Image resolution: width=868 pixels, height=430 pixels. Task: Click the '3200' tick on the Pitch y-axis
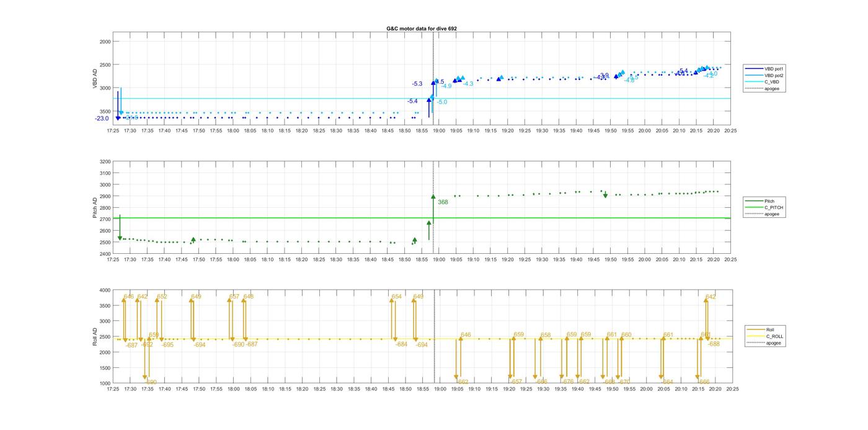pyautogui.click(x=105, y=161)
